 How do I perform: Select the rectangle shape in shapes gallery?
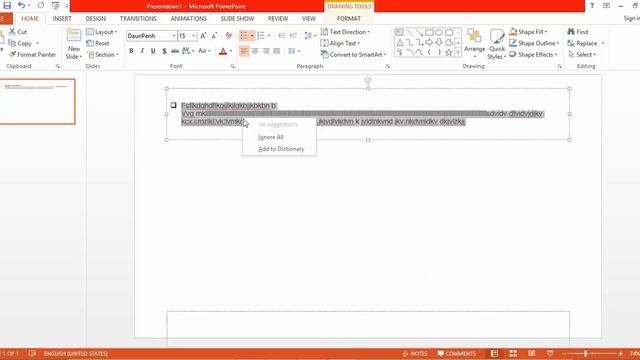coord(429,32)
